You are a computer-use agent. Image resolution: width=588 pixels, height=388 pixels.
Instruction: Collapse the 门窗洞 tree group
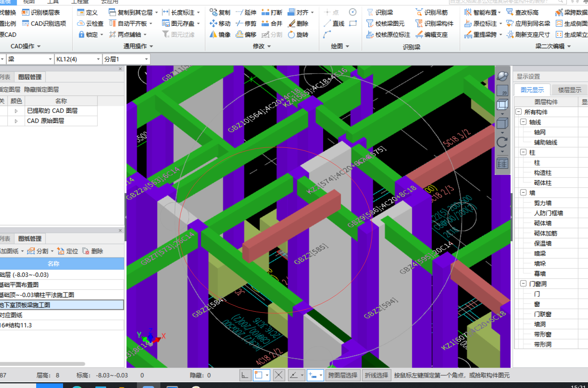523,284
